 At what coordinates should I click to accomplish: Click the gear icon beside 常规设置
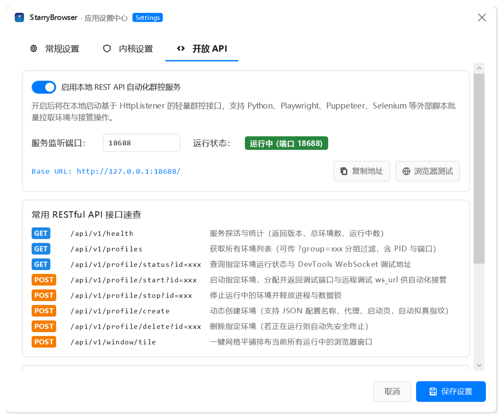click(x=34, y=49)
